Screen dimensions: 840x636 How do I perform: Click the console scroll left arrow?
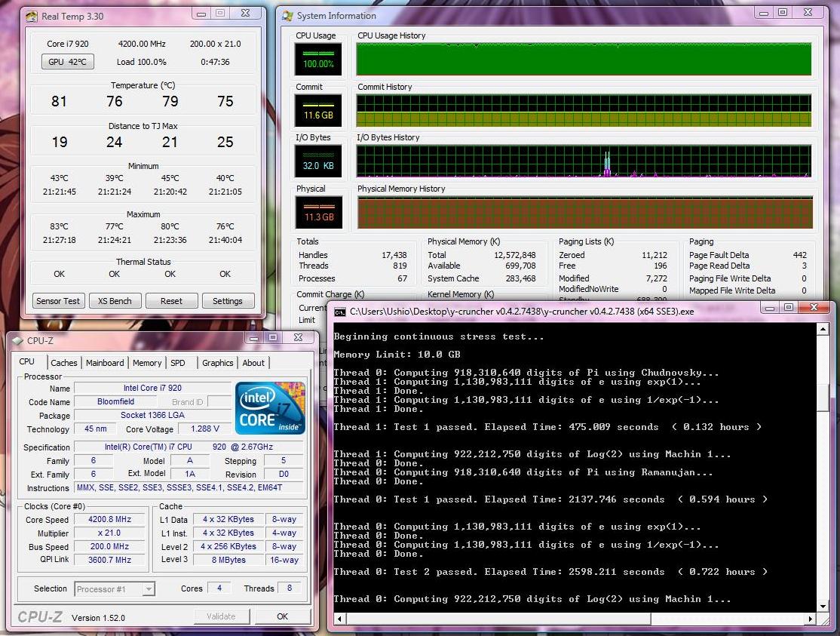(339, 619)
